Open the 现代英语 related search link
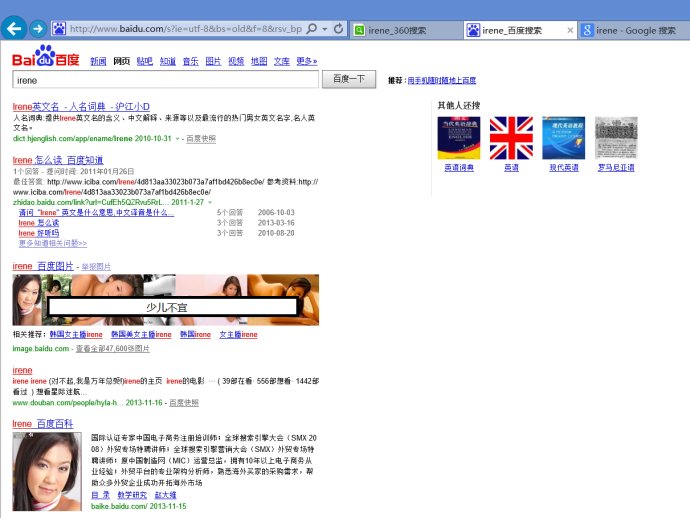Screen dimensions: 690x518 tap(564, 168)
